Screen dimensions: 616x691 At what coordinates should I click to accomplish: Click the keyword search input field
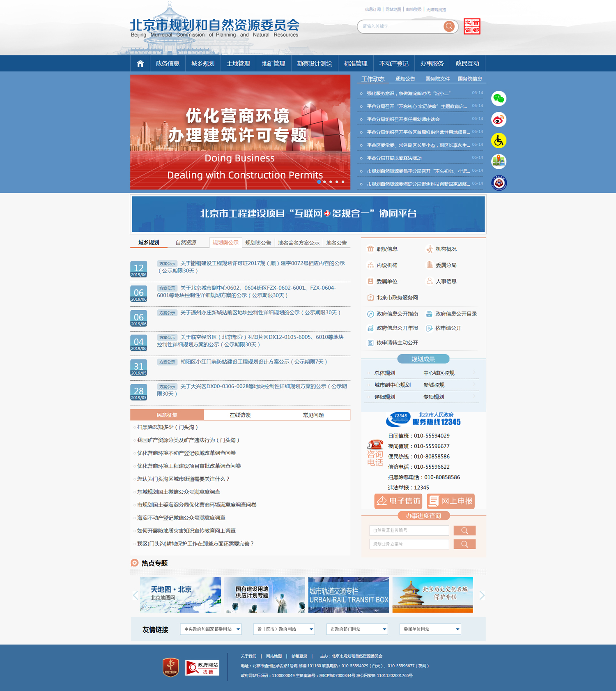401,26
